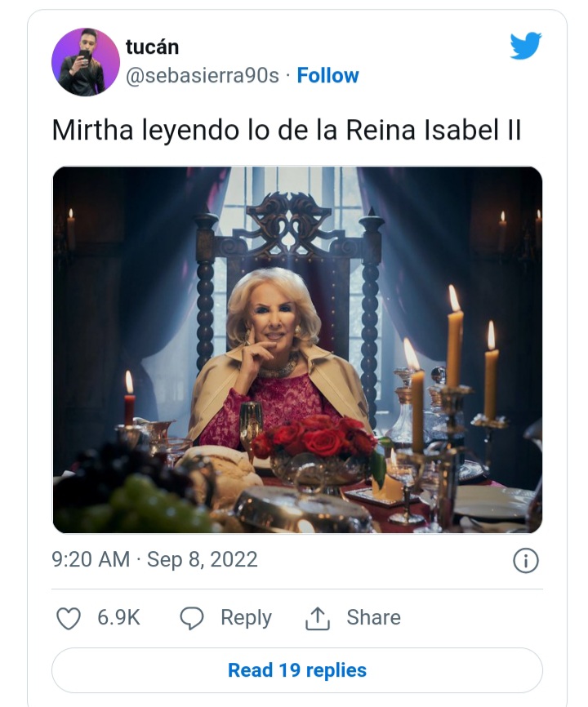Click the reply speech bubble icon

pyautogui.click(x=191, y=618)
